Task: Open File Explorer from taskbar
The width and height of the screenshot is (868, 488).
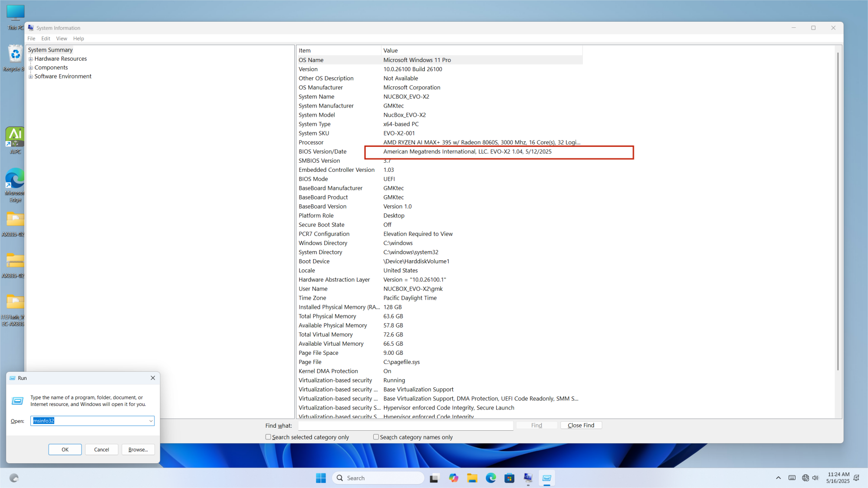Action: [472, 478]
